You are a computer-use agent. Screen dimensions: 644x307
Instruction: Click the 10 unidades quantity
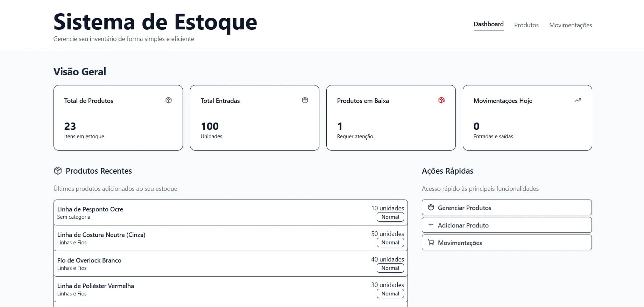[388, 208]
